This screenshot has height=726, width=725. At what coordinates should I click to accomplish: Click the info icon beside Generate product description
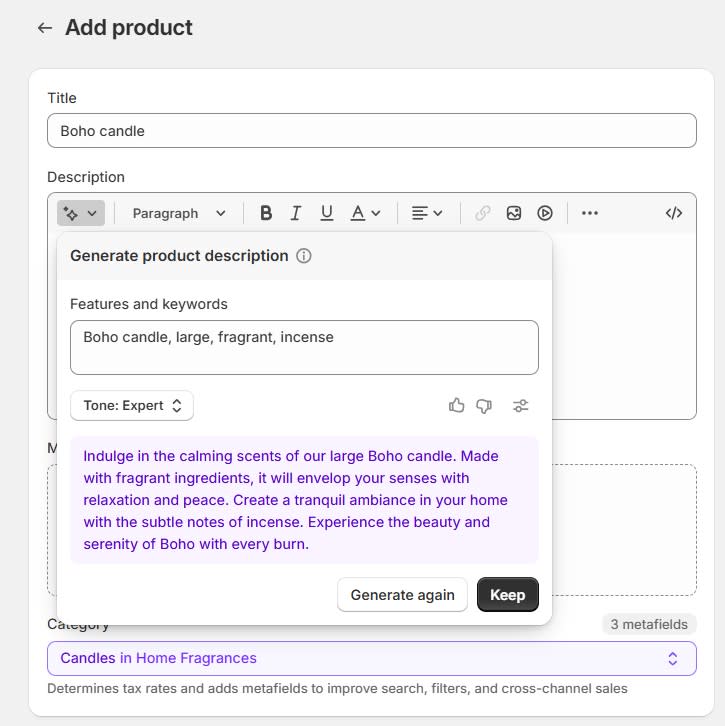pos(304,256)
